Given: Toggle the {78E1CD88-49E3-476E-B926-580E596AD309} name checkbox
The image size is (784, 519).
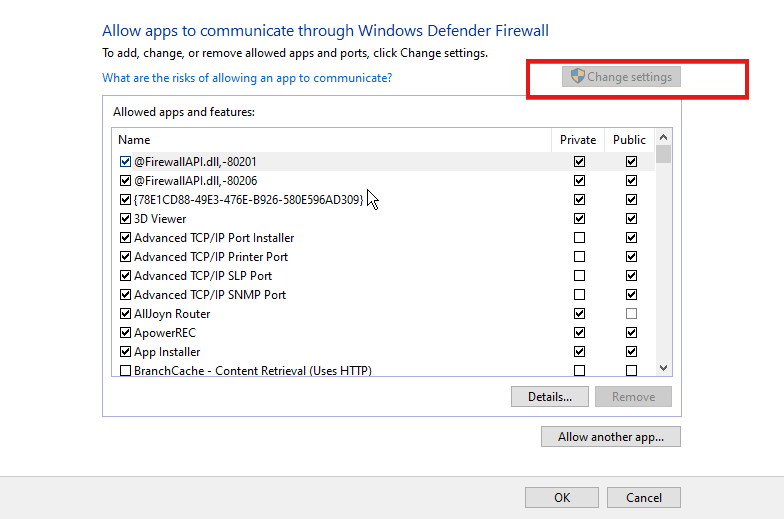Looking at the screenshot, I should tap(125, 200).
